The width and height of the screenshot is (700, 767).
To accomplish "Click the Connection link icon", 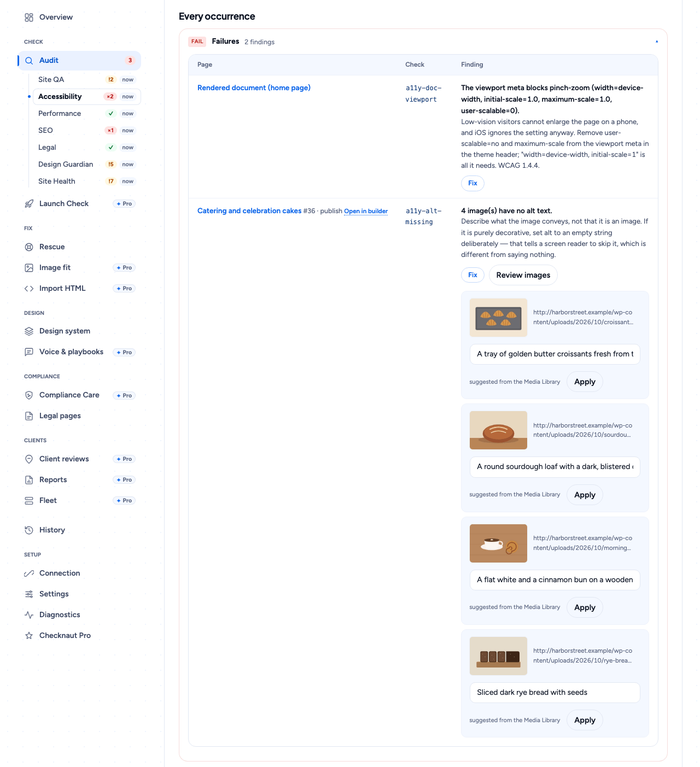I will pyautogui.click(x=29, y=573).
